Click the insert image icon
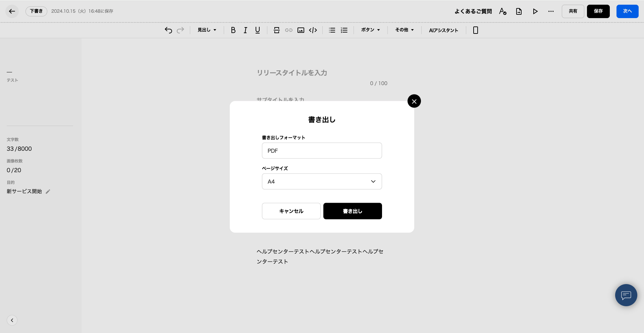This screenshot has height=333, width=644. (x=301, y=30)
